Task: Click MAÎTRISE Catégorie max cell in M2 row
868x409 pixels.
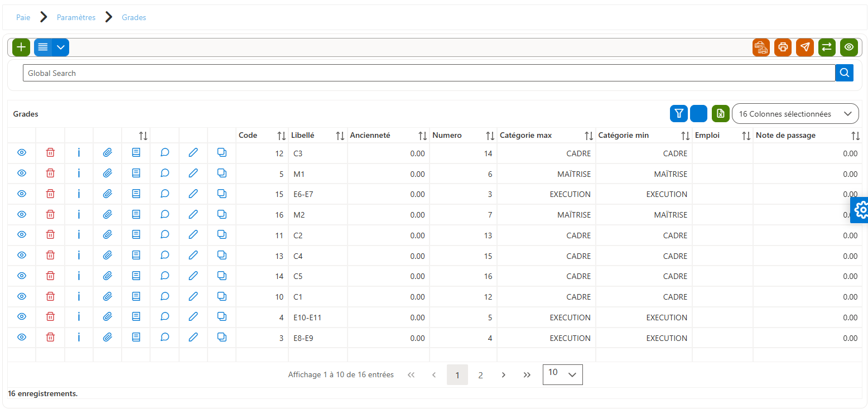Action: [x=546, y=215]
